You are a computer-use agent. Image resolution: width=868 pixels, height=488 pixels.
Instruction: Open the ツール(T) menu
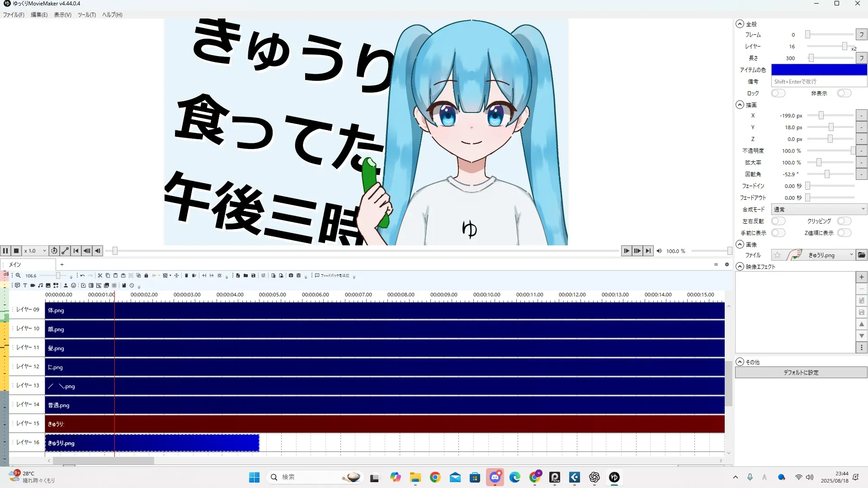pyautogui.click(x=86, y=15)
